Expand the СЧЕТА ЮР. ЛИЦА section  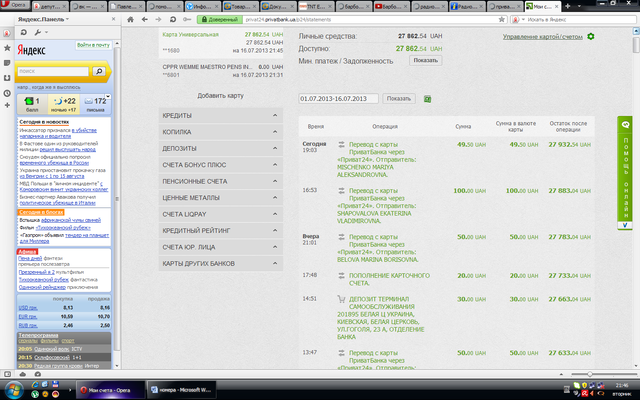[x=220, y=247]
